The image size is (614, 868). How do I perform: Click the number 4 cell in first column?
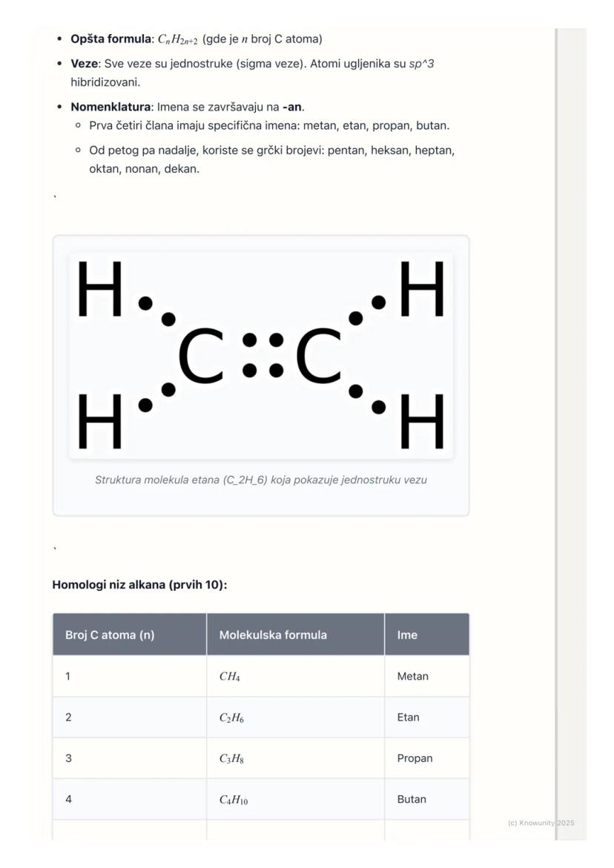tap(68, 799)
